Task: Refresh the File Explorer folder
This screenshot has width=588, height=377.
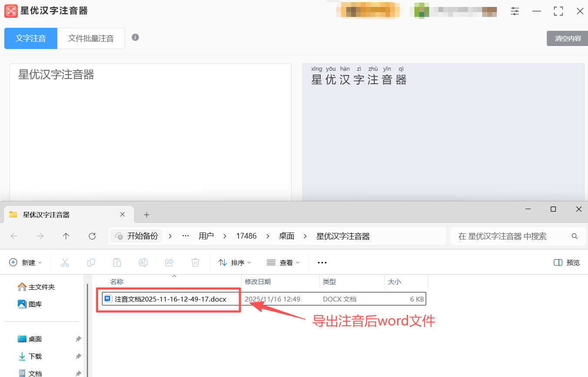Action: coord(92,236)
